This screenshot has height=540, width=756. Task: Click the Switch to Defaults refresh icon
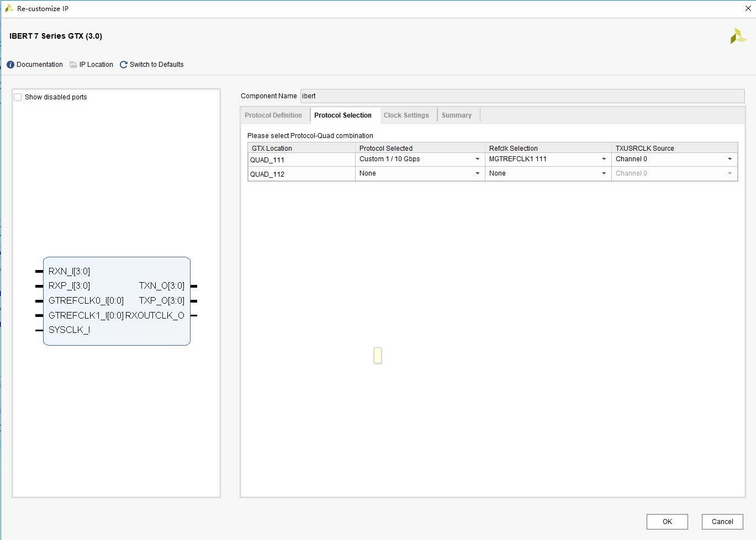(124, 65)
